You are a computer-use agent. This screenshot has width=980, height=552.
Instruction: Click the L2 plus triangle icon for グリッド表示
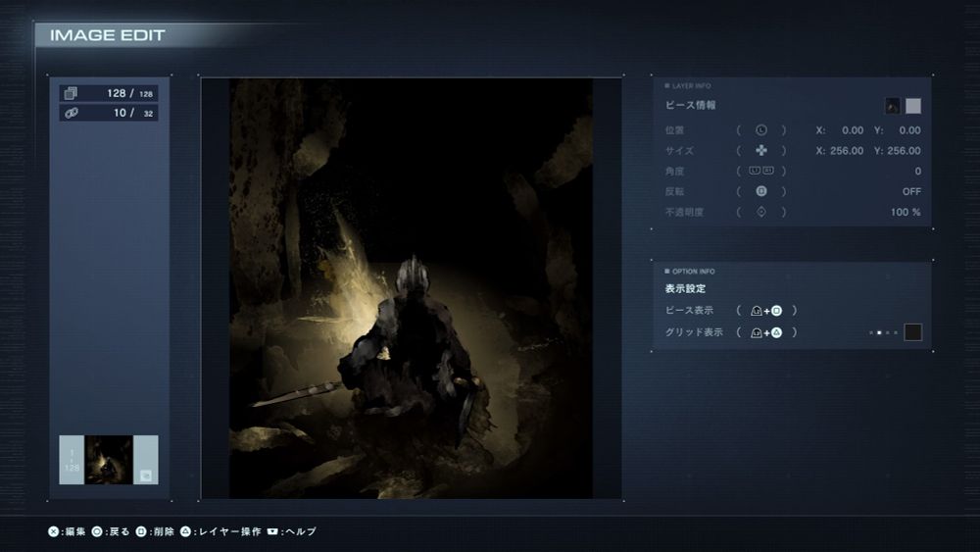pos(766,332)
